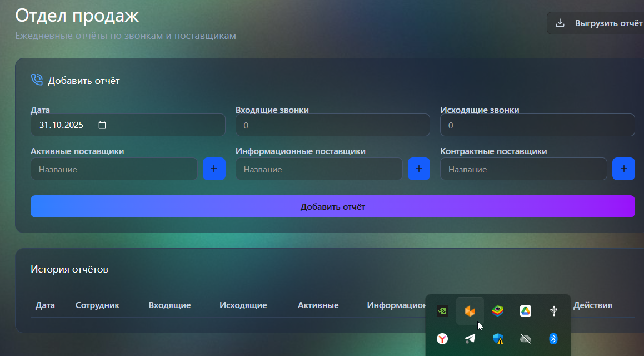Add a contract supplier with the plus button
Screen dimensions: 644x356
[623, 169]
